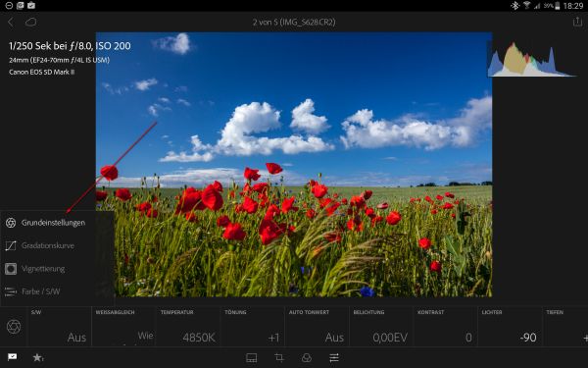Select the Kontrast tile

(446, 327)
